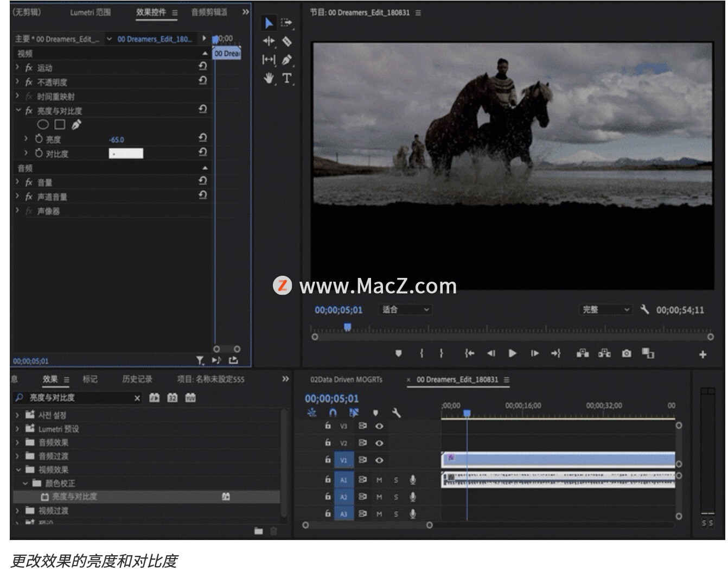
Task: Go to In point
Action: point(469,353)
